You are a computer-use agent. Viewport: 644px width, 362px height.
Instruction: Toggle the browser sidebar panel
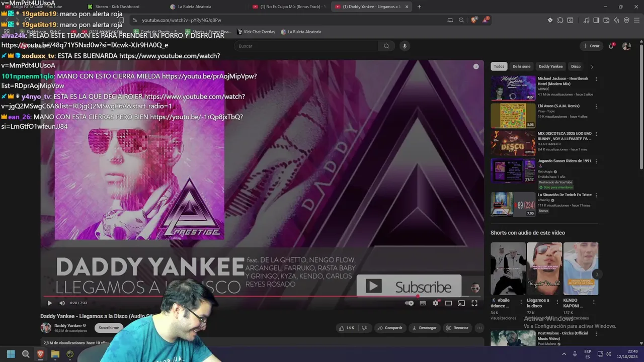pos(596,20)
